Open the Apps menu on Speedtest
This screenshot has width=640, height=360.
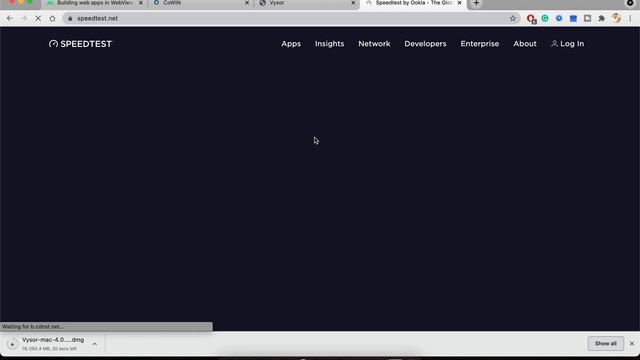291,44
